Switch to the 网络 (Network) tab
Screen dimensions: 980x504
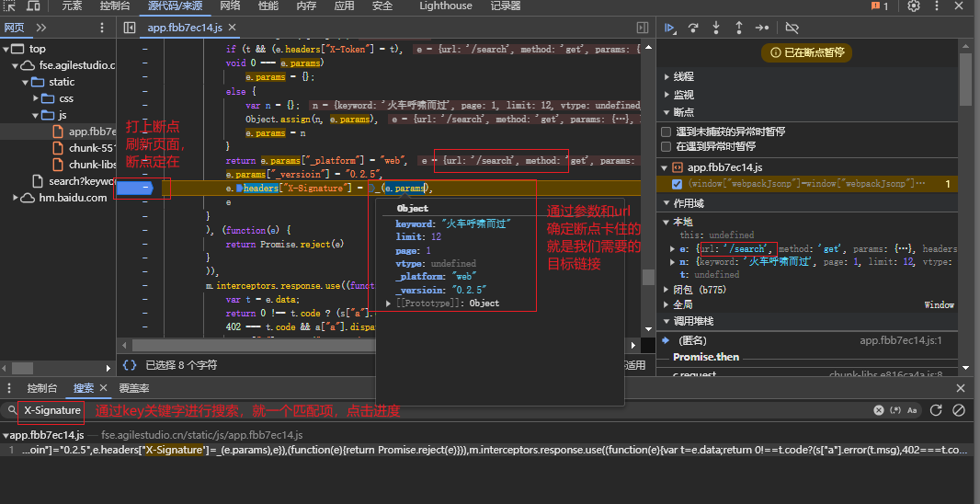click(x=230, y=6)
